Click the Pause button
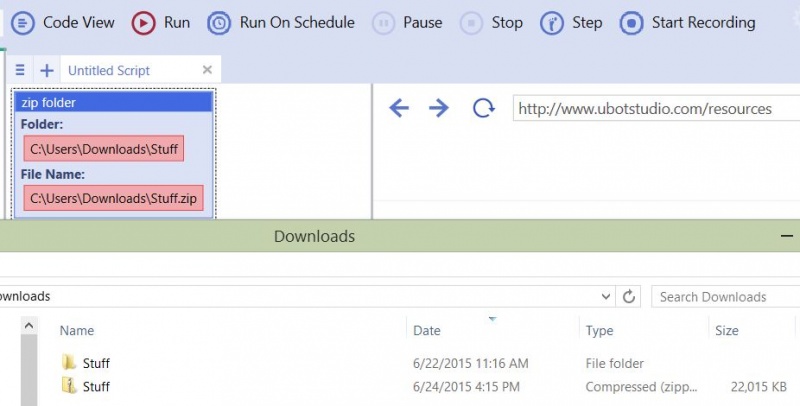 tap(407, 23)
